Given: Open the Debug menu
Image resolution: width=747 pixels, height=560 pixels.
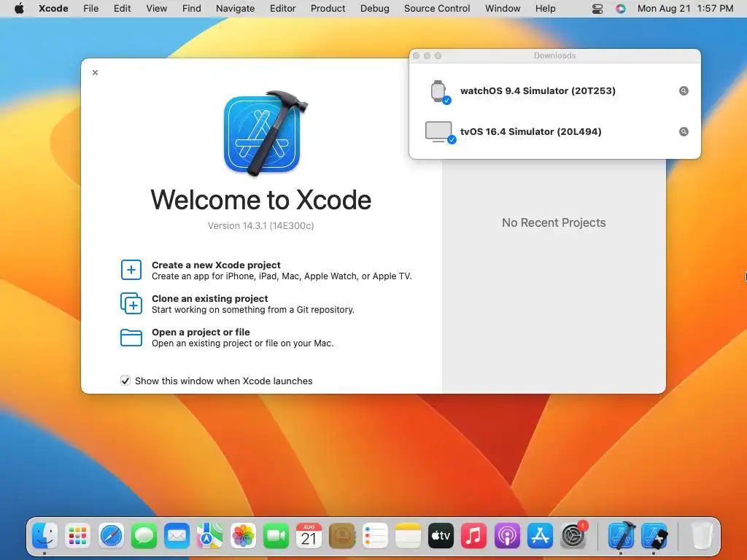Looking at the screenshot, I should tap(374, 9).
